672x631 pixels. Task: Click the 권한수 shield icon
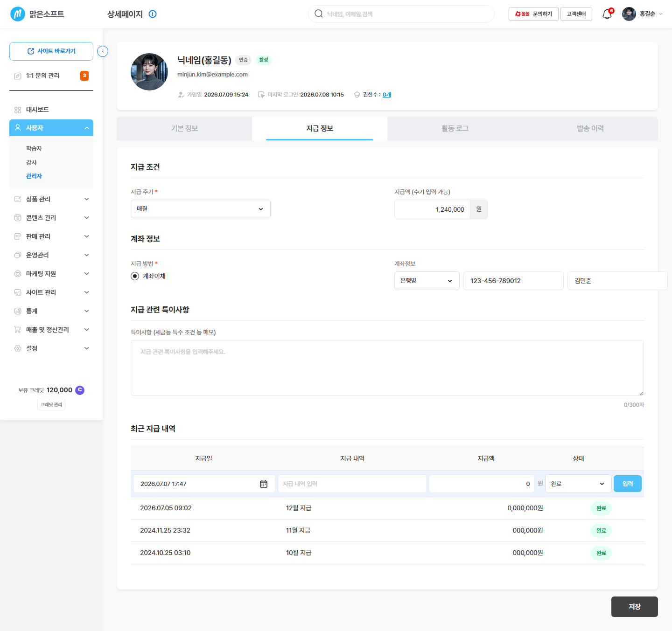(x=357, y=95)
